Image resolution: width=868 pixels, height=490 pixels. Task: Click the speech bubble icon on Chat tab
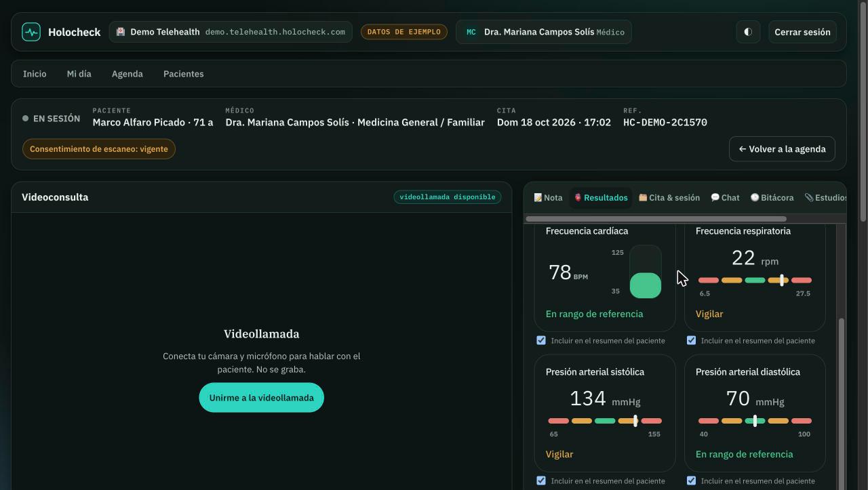(x=715, y=198)
